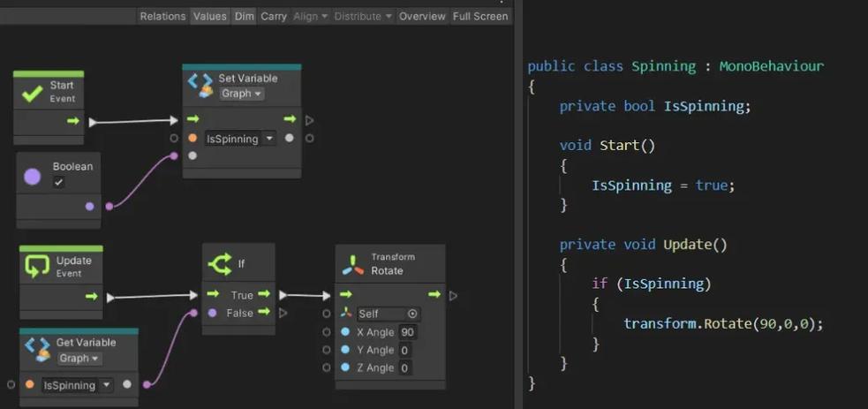
Task: Click the Z Angle blue port dot
Action: (x=345, y=367)
